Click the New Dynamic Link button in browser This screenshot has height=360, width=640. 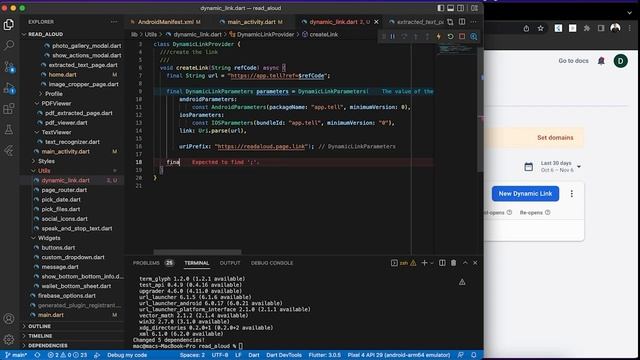(525, 193)
